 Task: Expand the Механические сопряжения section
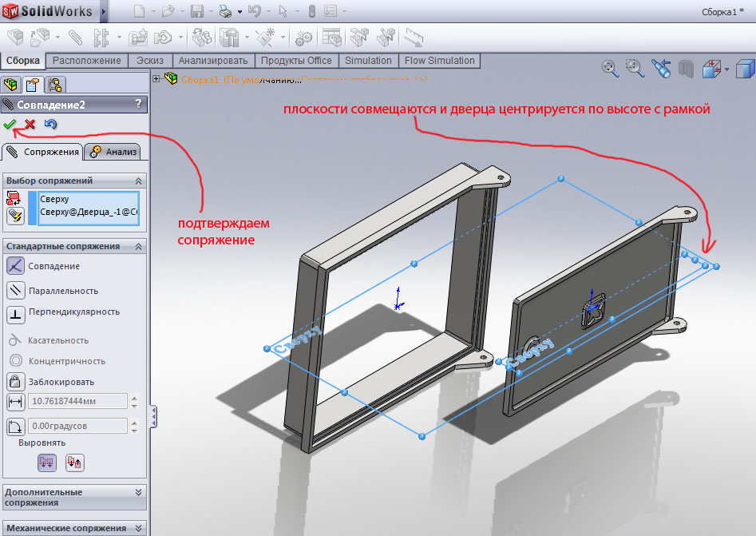138,528
